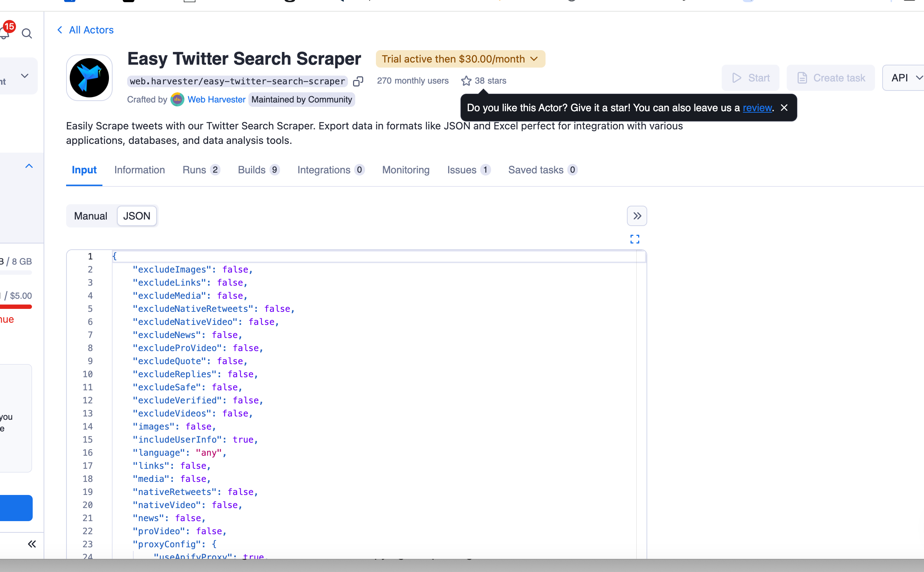
Task: Switch input mode to Manual
Action: click(x=91, y=216)
